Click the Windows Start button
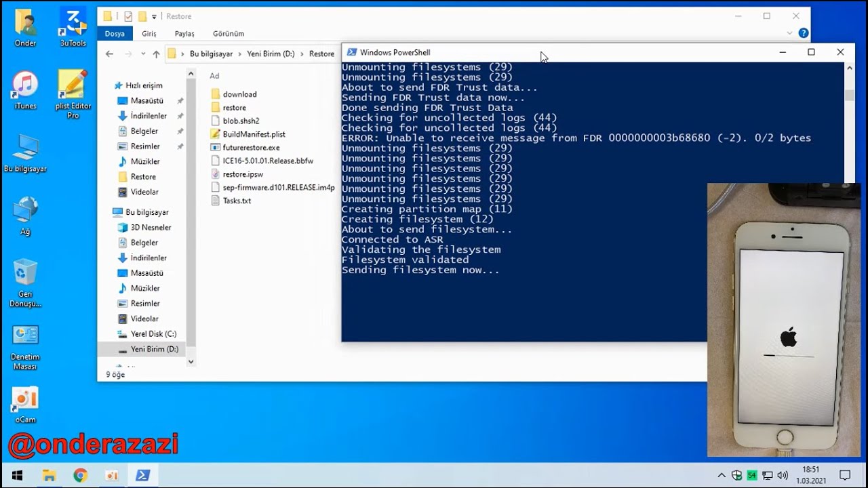Viewport: 868px width, 488px height. [x=16, y=475]
